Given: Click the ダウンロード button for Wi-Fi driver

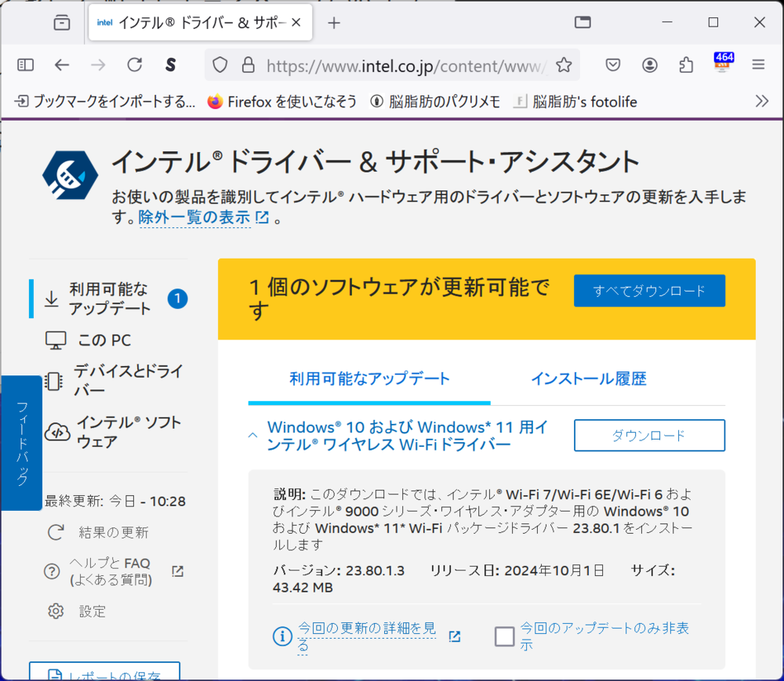Looking at the screenshot, I should click(x=649, y=435).
